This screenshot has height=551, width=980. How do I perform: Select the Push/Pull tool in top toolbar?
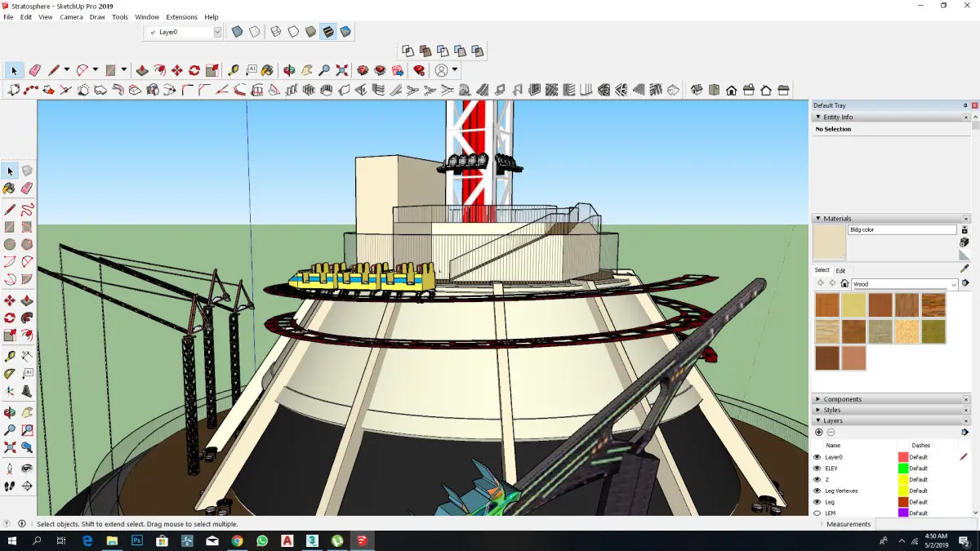pyautogui.click(x=141, y=70)
